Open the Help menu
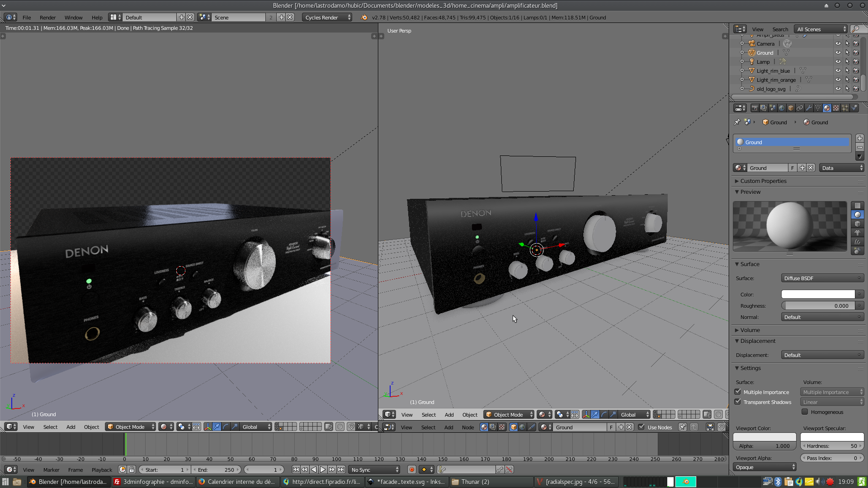 pos(97,18)
